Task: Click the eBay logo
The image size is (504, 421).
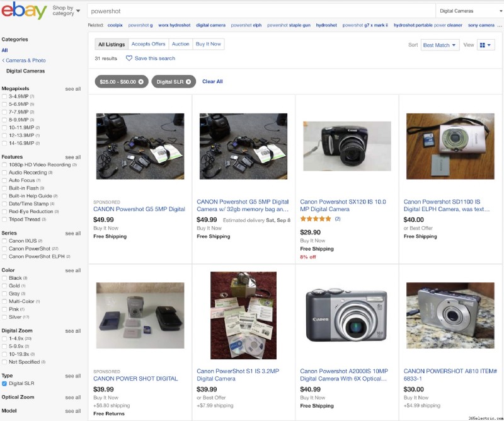Action: click(x=24, y=11)
